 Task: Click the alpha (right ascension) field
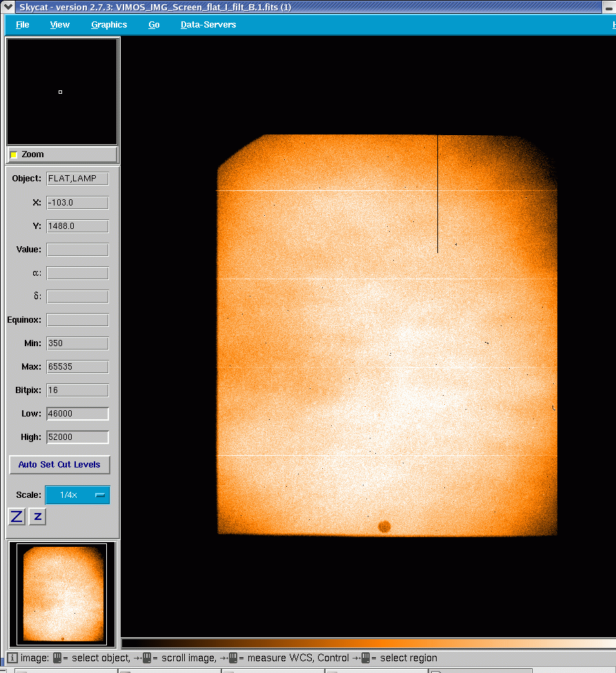pyautogui.click(x=77, y=273)
